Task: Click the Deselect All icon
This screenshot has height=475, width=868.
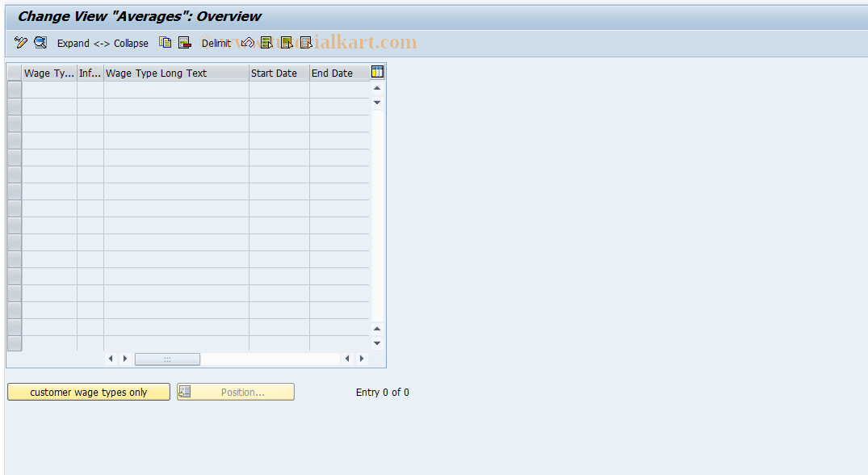Action: point(305,43)
